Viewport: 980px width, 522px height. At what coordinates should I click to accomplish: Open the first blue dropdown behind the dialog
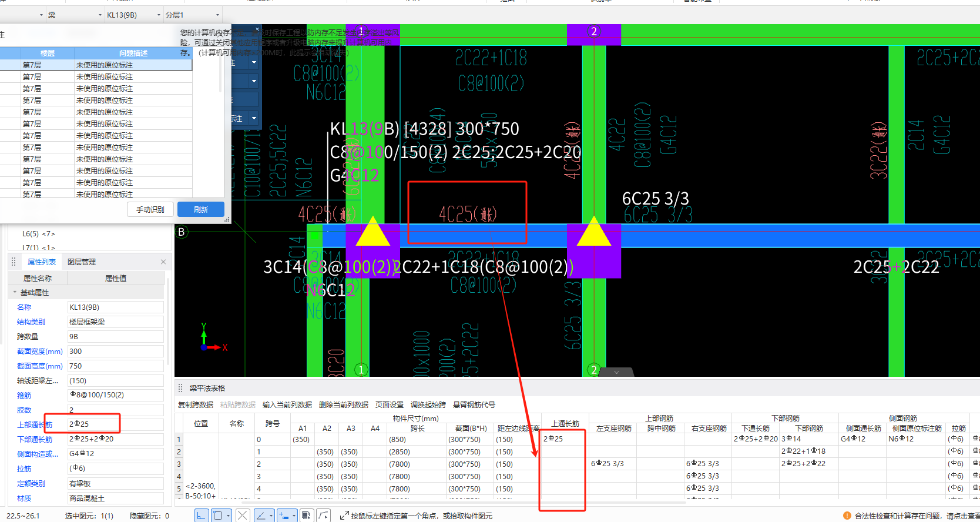click(x=254, y=62)
